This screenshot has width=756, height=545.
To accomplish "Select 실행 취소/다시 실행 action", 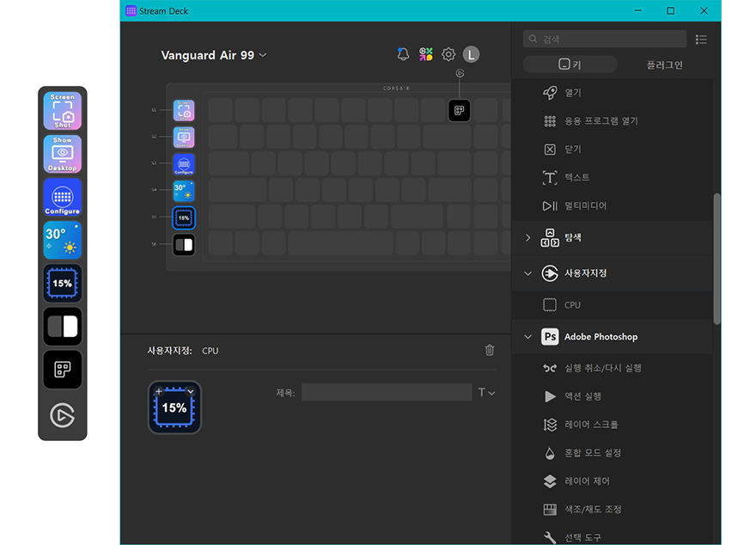I will point(613,368).
